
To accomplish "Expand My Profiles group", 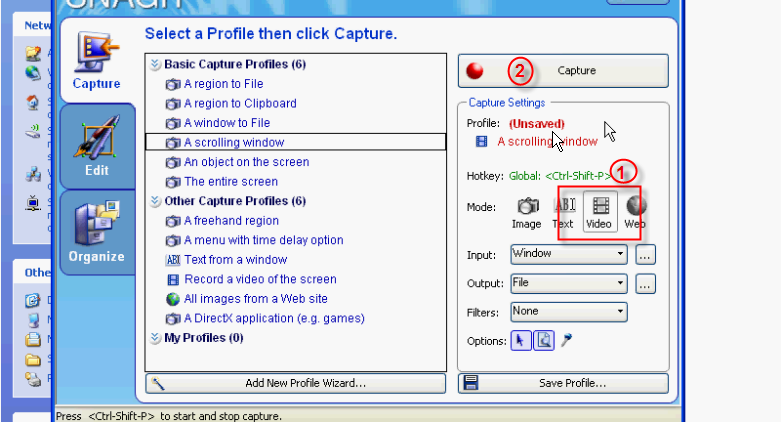I will pos(155,338).
